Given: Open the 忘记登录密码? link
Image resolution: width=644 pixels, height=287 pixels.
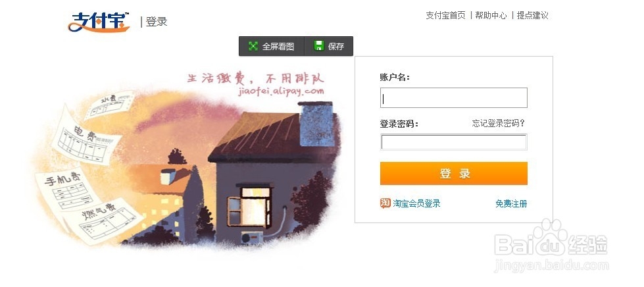Looking at the screenshot, I should tap(498, 123).
